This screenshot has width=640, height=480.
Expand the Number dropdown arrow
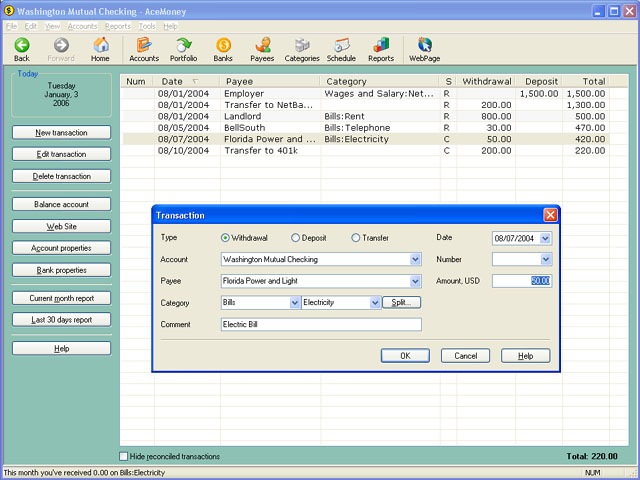click(545, 260)
